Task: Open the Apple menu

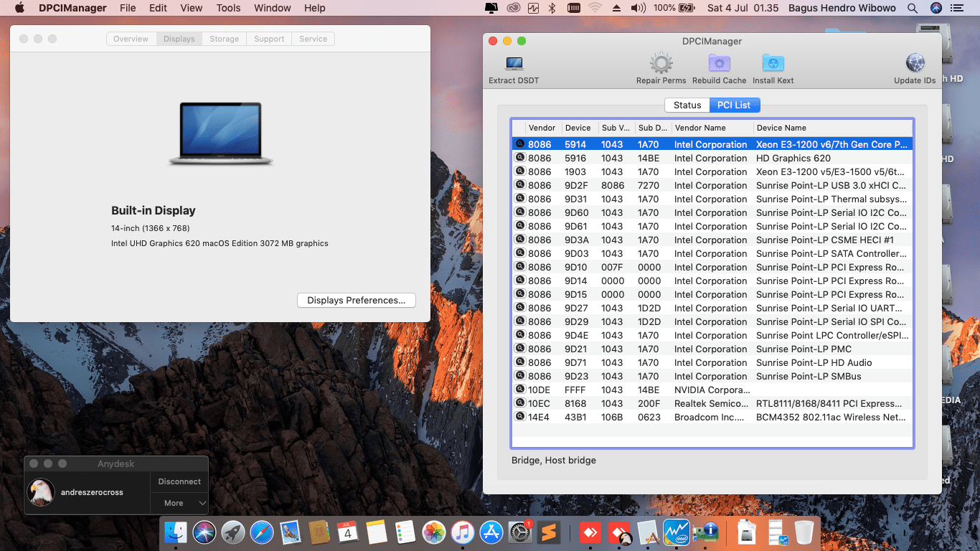Action: 19,8
